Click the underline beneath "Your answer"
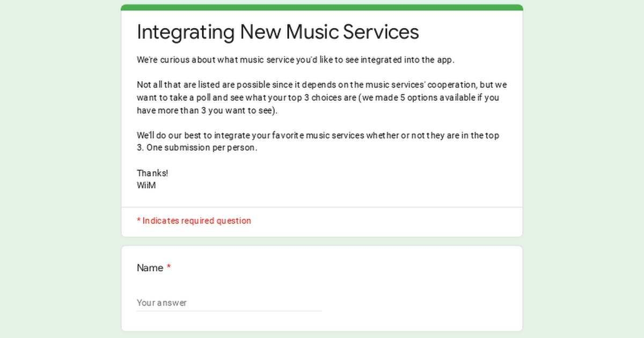 click(x=229, y=311)
